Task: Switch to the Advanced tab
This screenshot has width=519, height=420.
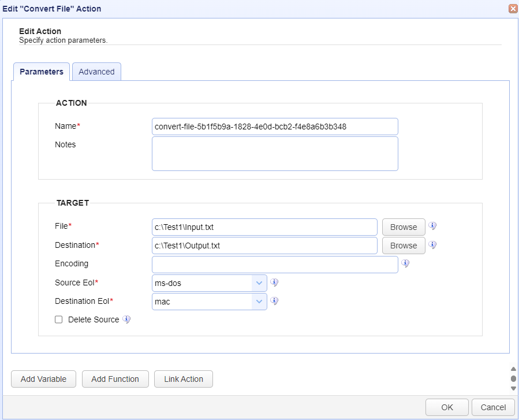Action: (x=96, y=72)
